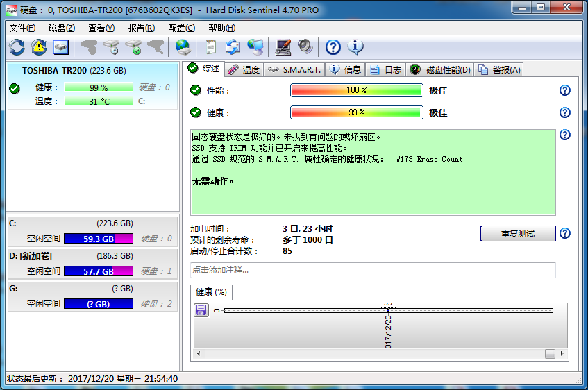Click the 99 data point on health graph

tap(388, 310)
